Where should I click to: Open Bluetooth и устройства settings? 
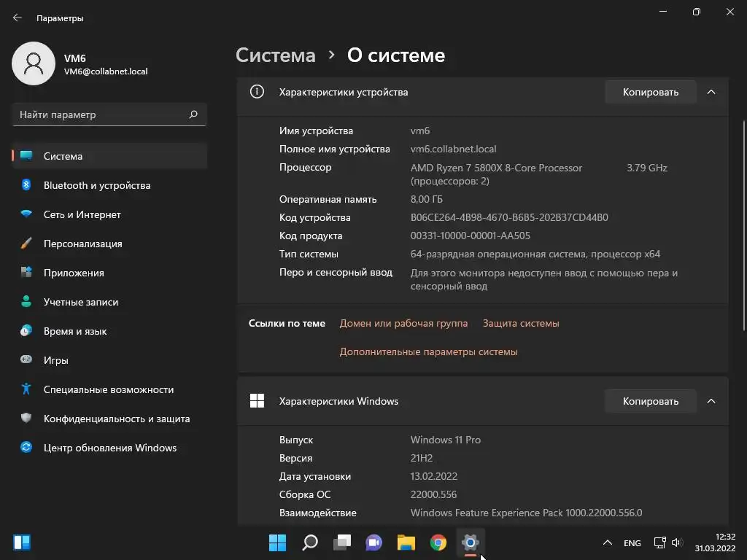tap(109, 184)
